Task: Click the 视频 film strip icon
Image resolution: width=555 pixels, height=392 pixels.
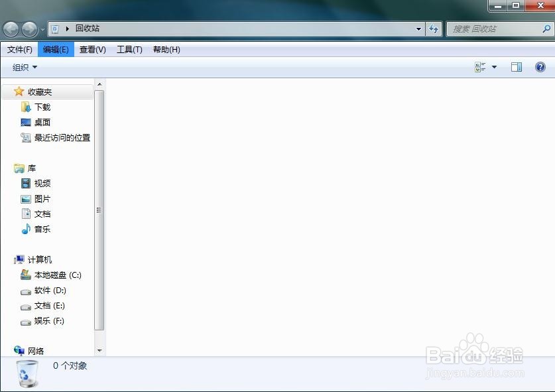Action: tap(26, 184)
